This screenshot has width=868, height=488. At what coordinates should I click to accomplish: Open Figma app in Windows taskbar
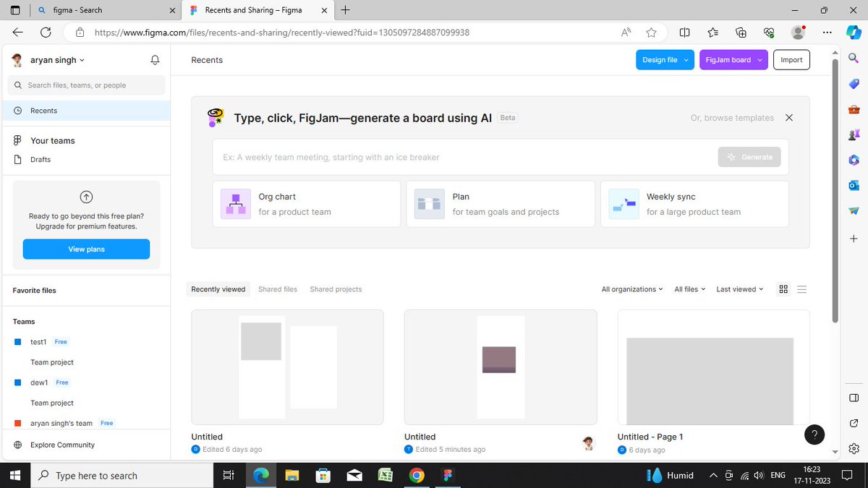pos(448,476)
